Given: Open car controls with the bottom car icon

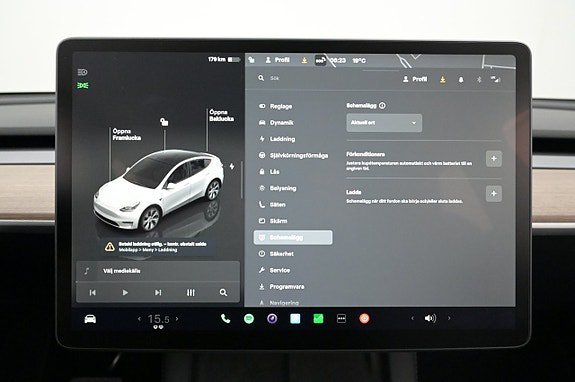Looking at the screenshot, I should tap(90, 319).
